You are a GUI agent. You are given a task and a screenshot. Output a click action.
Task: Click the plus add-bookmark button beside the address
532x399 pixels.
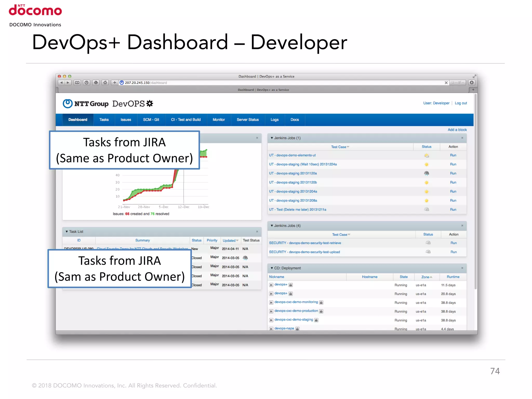click(115, 83)
